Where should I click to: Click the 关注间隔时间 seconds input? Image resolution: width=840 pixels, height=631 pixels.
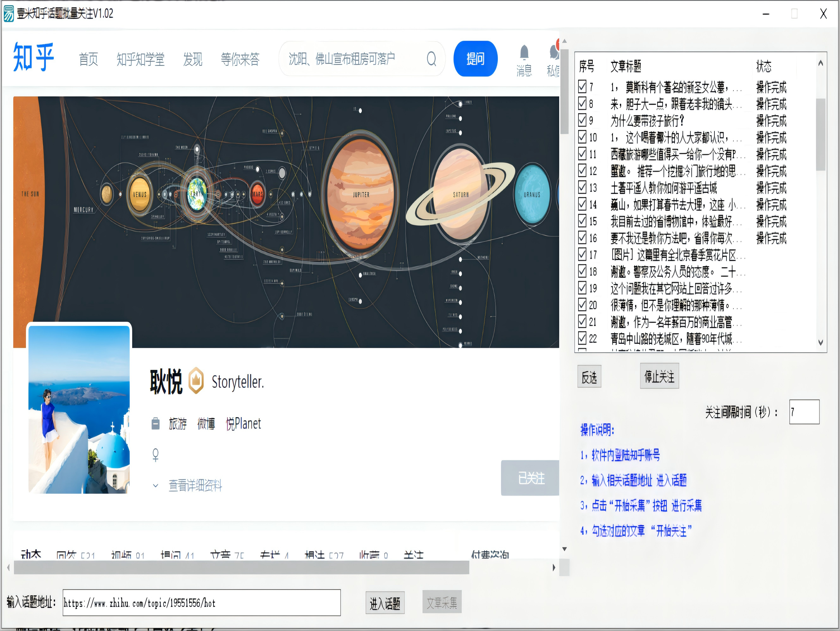(804, 412)
